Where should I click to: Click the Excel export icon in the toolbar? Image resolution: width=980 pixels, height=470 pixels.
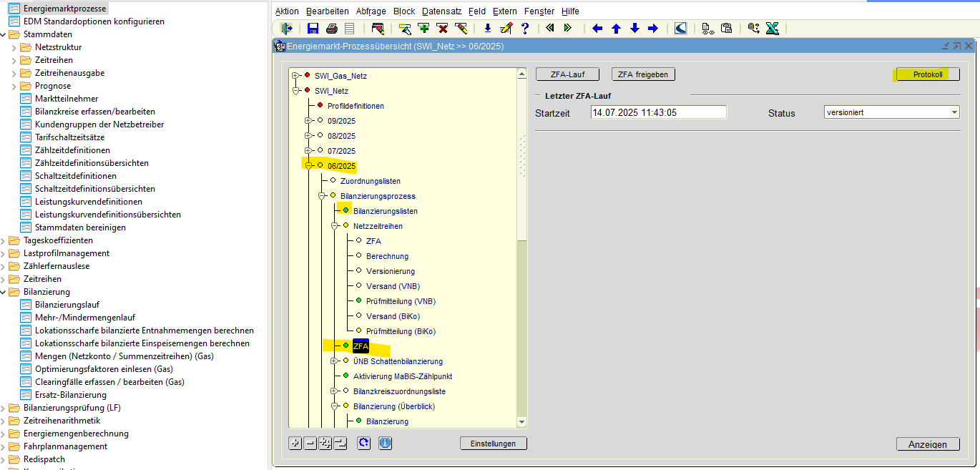pos(772,29)
